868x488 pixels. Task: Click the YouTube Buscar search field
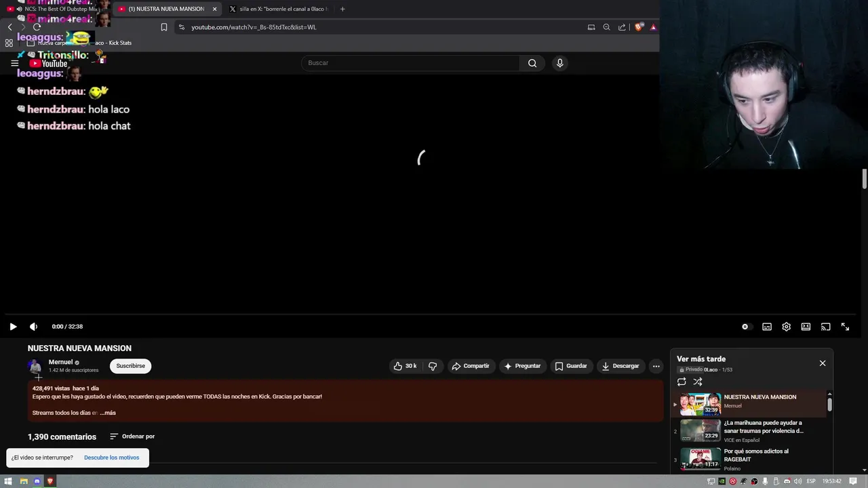[x=410, y=63]
